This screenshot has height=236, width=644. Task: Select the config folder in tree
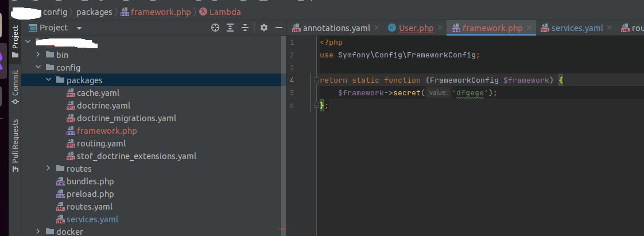(68, 67)
